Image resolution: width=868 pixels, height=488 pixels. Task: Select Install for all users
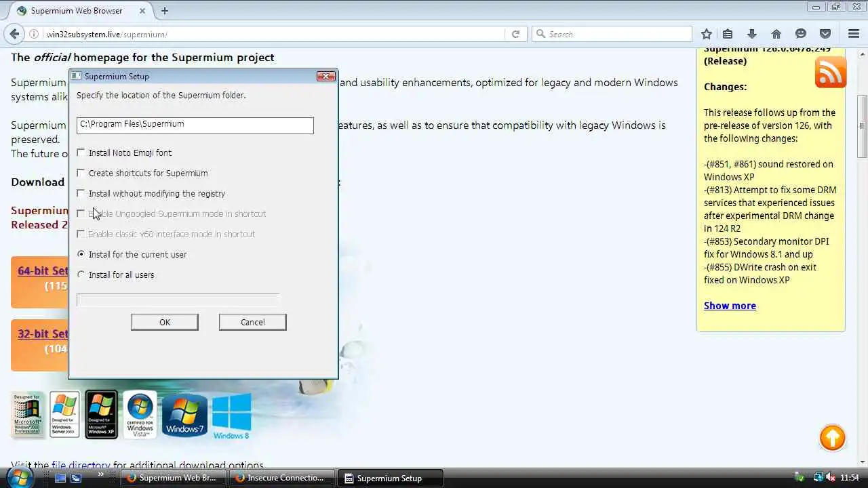pos(81,274)
